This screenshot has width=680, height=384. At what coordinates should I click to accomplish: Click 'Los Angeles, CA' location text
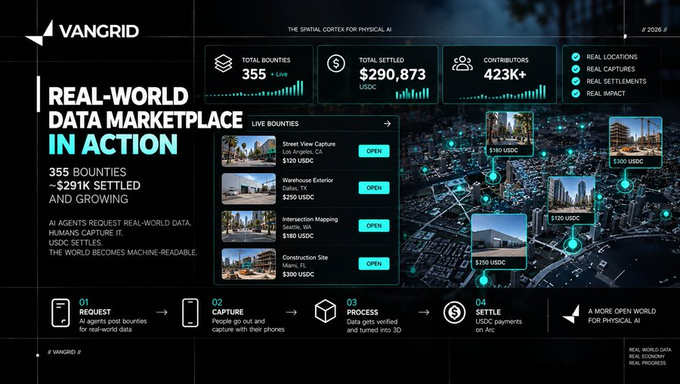302,152
